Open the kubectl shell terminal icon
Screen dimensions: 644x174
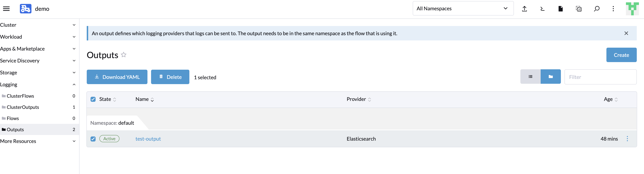click(x=542, y=8)
